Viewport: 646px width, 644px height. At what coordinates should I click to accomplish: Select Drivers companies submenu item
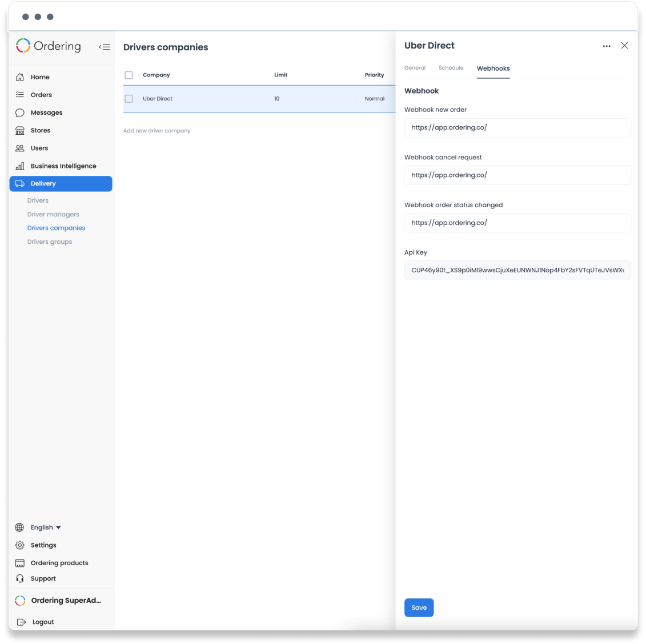(x=56, y=228)
